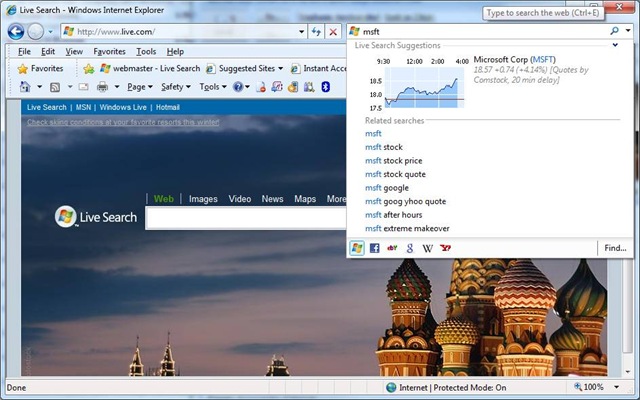Click the blue Help question mark icon
Screen dimensions: 640x400
point(238,87)
